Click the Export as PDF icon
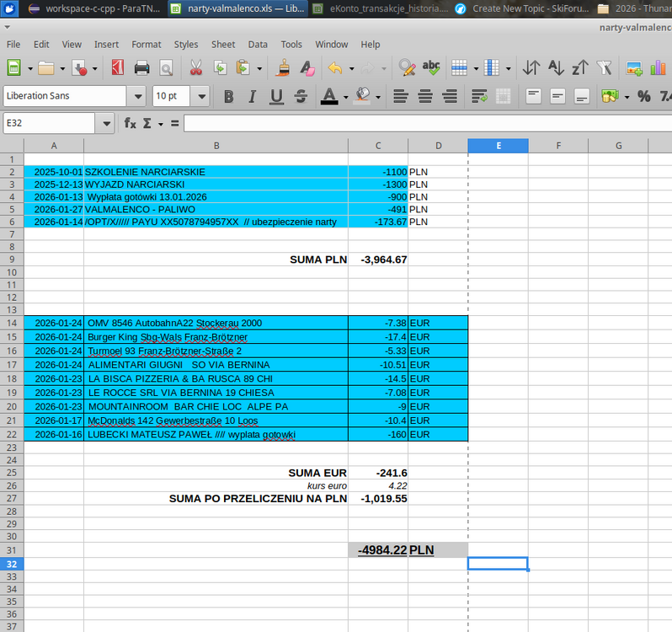The image size is (672, 632). [x=117, y=68]
